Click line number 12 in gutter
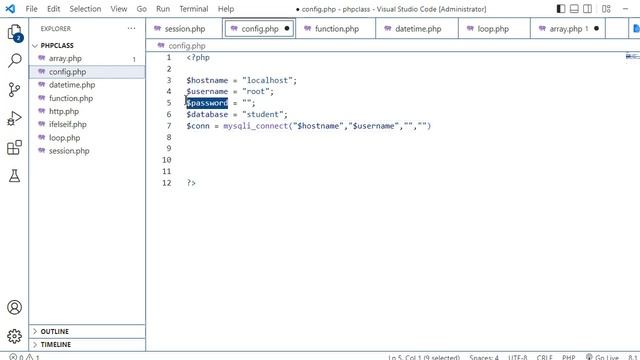Screen dimensions: 640x360 (x=167, y=183)
